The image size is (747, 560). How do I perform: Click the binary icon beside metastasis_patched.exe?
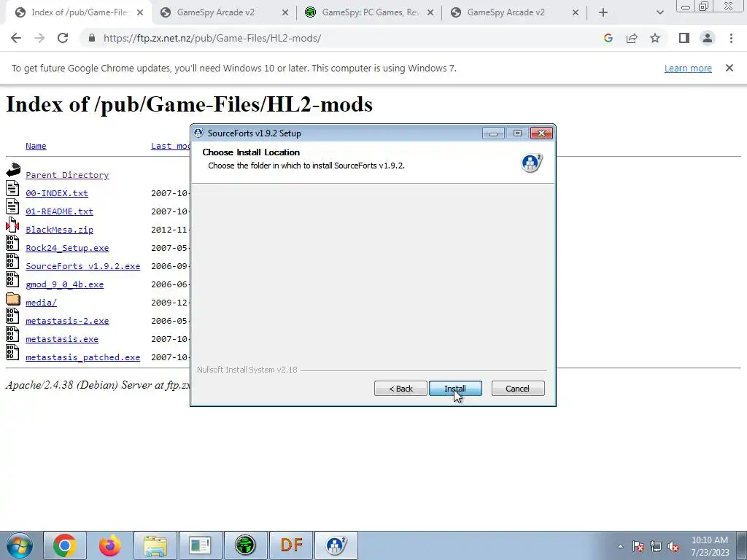(13, 352)
